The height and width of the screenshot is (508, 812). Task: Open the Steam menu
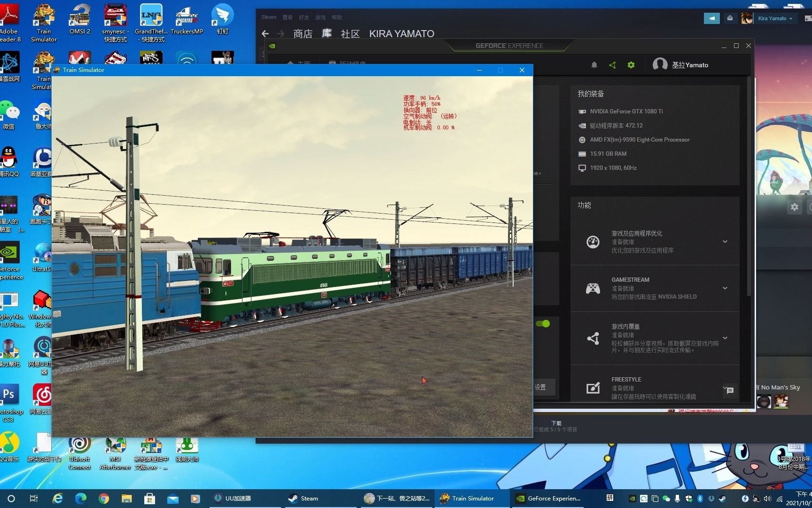269,17
